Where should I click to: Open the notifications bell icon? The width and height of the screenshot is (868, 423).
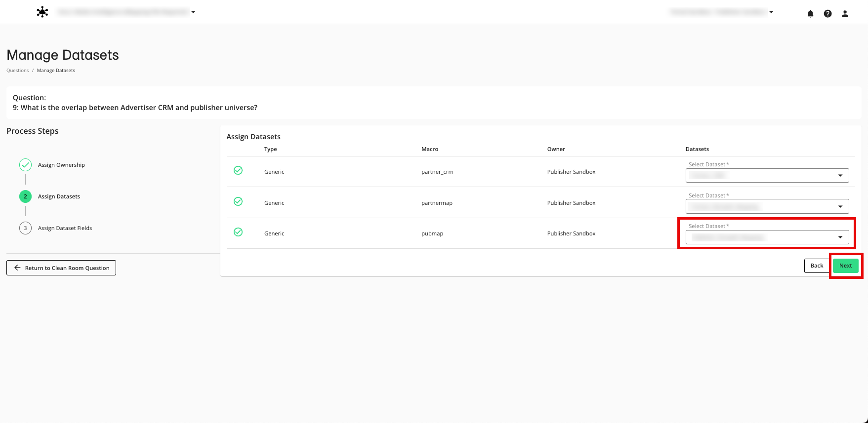click(x=810, y=14)
